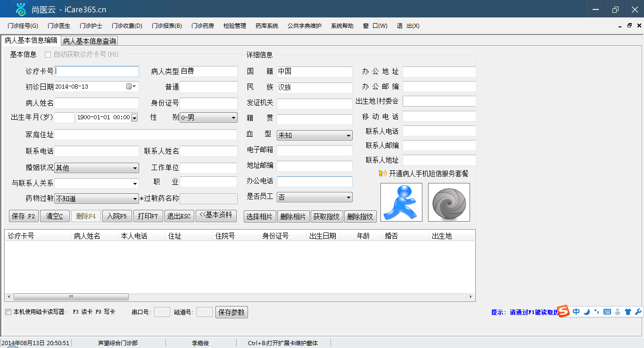
Task: Open the 门诊收费(D) menu
Action: 127,26
